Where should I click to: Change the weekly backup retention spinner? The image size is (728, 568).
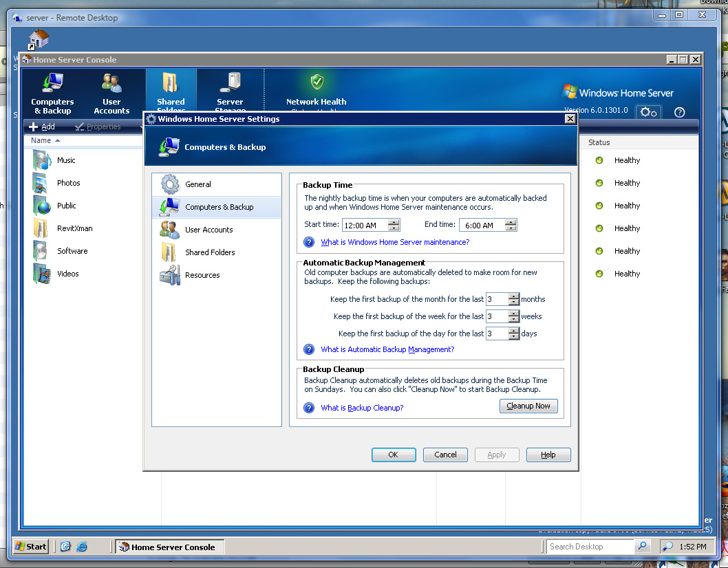pyautogui.click(x=514, y=316)
